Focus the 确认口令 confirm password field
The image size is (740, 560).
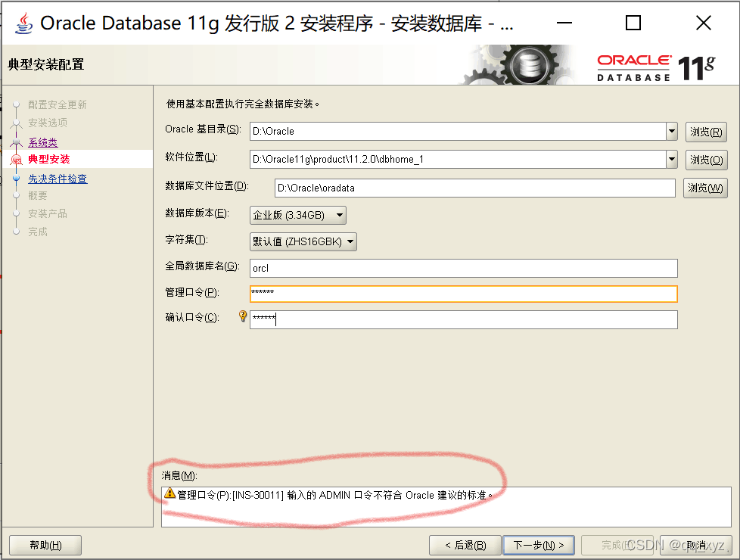pos(463,319)
